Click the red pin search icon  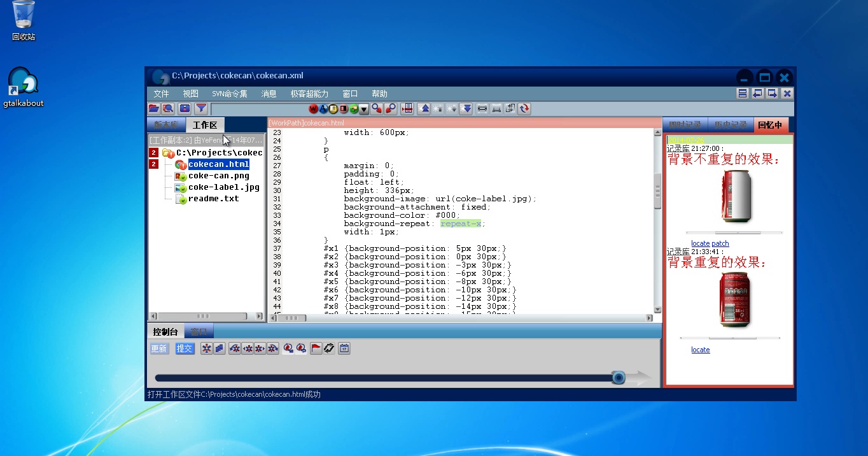(391, 109)
